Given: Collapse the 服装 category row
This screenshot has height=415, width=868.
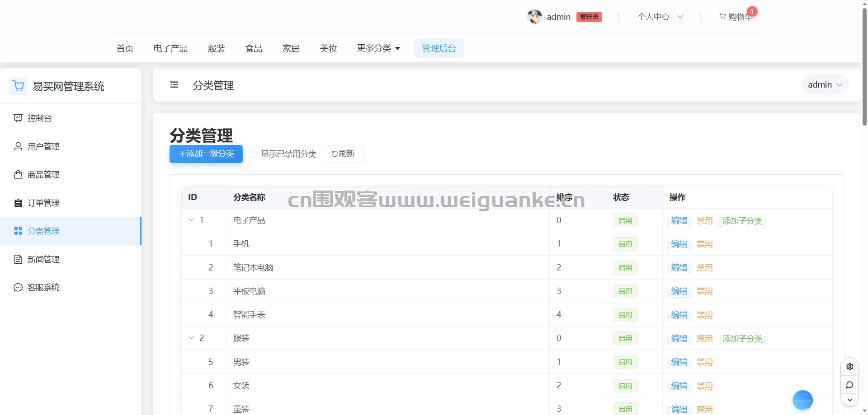Looking at the screenshot, I should 191,338.
